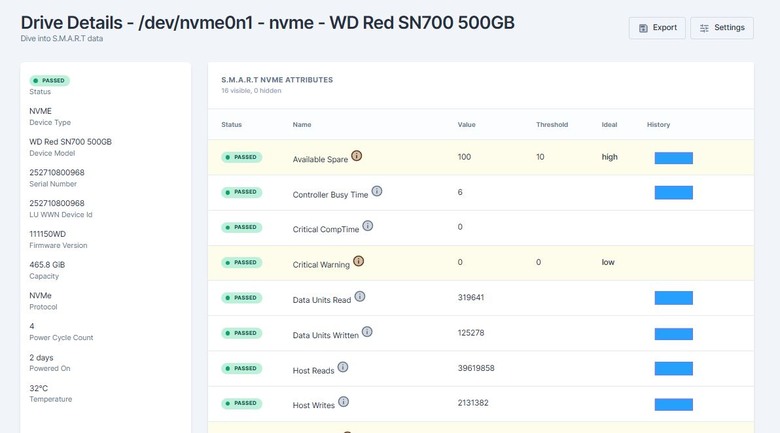Click PASSED badge in Critical Warning row
Image resolution: width=780 pixels, height=433 pixels.
242,262
